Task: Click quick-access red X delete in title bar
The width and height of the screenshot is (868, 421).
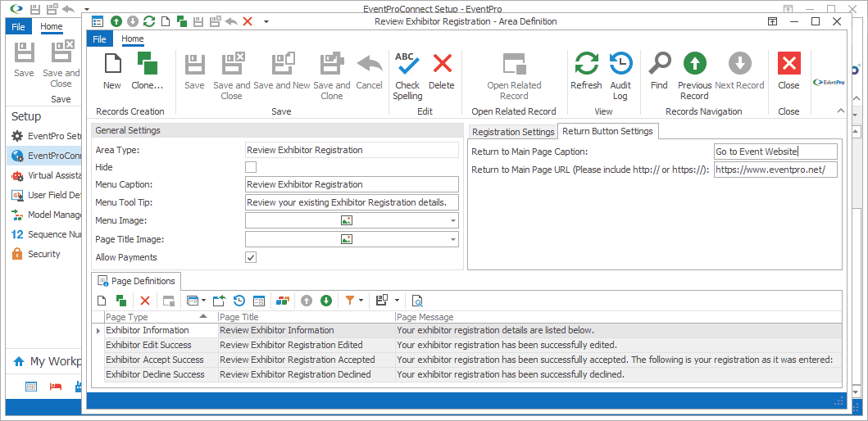Action: 248,21
